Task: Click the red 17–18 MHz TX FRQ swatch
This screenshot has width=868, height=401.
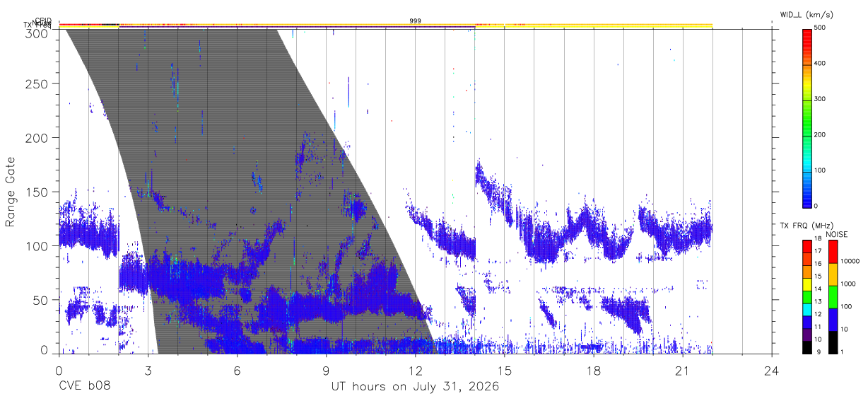Action: (x=807, y=246)
